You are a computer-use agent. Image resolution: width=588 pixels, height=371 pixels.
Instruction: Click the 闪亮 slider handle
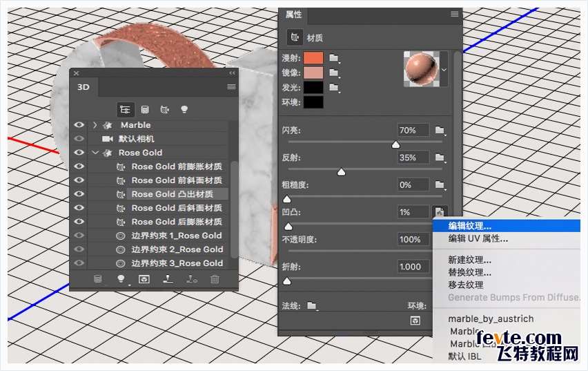coord(395,144)
